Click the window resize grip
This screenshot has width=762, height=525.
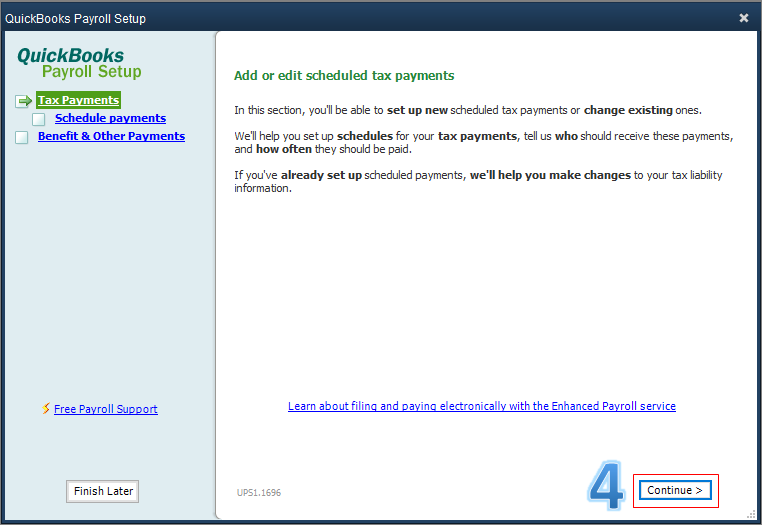coord(751,515)
